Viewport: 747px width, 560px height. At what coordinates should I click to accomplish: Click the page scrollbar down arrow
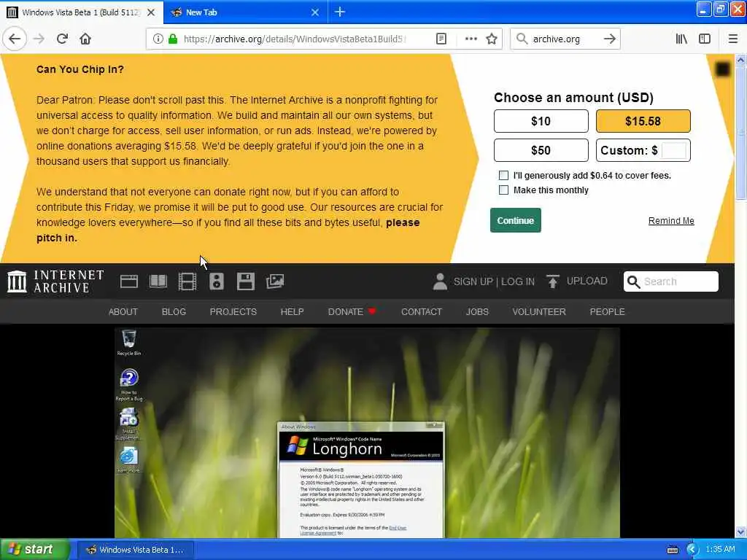coord(740,532)
